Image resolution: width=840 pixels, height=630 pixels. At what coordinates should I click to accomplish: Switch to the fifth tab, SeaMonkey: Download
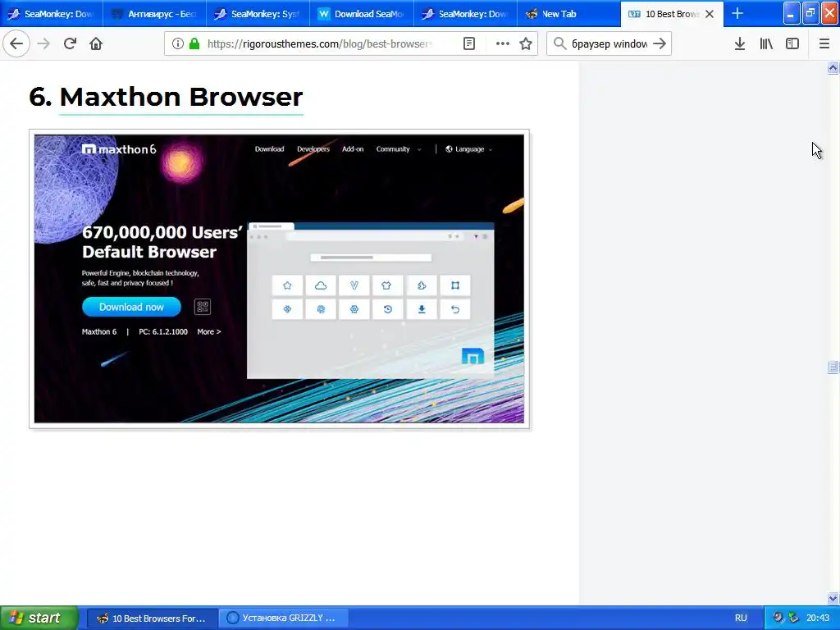(466, 14)
